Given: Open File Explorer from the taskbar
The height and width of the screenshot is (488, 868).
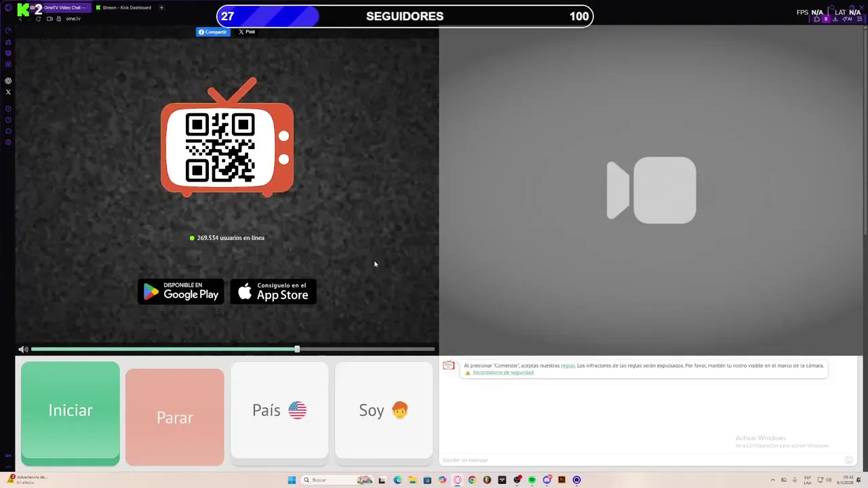Looking at the screenshot, I should (412, 480).
